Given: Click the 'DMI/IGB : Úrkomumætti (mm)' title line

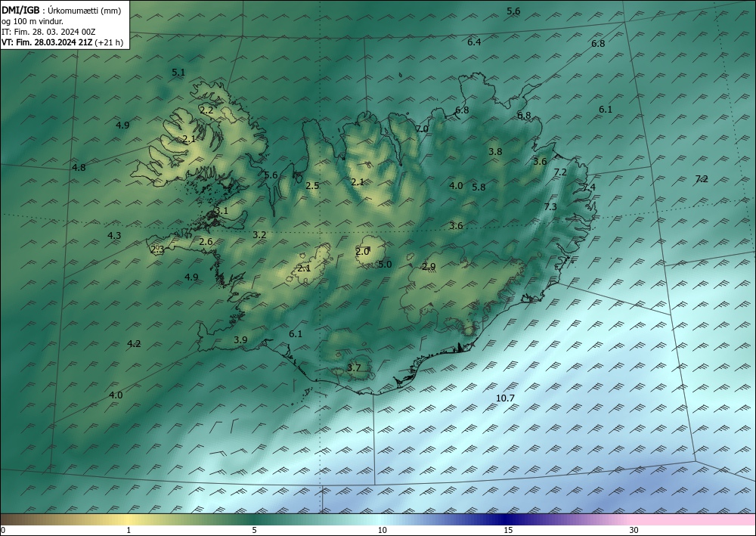Looking at the screenshot, I should point(61,11).
